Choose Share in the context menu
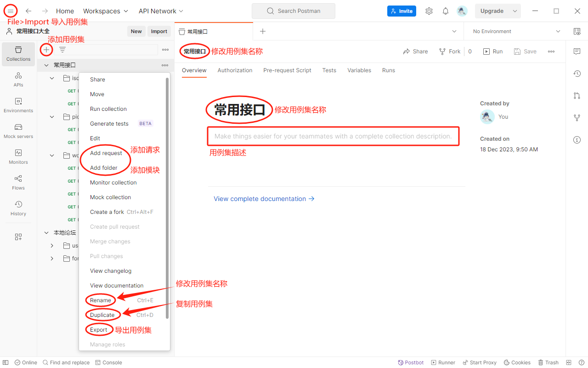This screenshot has height=368, width=588. 122,80
